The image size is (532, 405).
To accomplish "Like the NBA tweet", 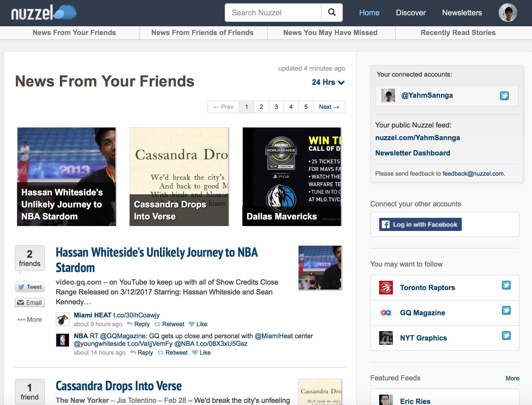I will tap(201, 353).
